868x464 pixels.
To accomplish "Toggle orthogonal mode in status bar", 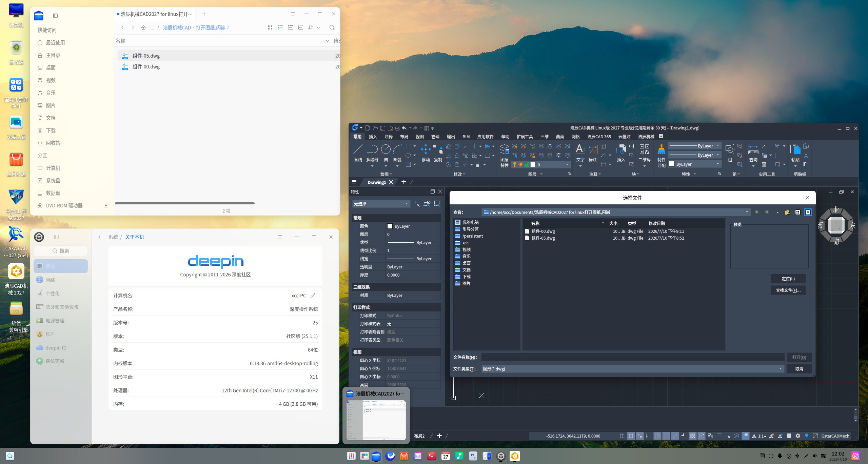I will coord(649,436).
